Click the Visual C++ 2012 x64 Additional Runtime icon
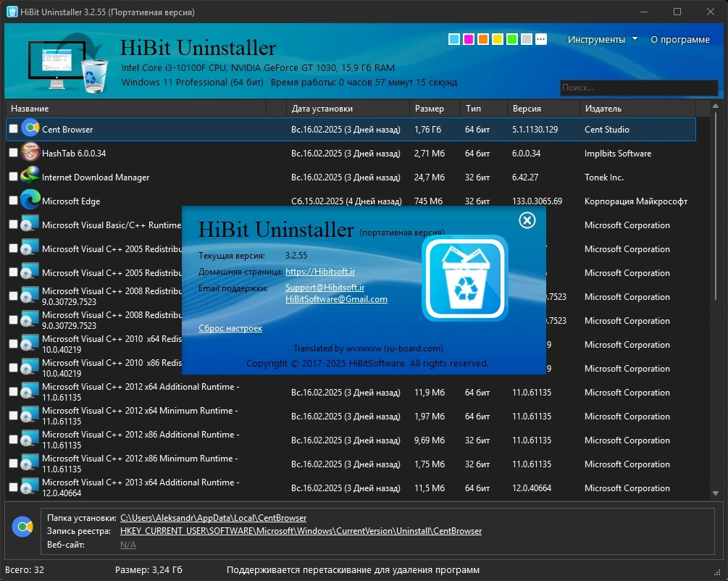 30,391
